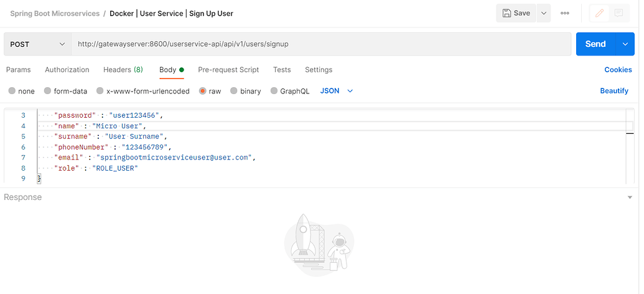Expand the Save options arrow
The width and height of the screenshot is (644, 294).
pos(544,13)
